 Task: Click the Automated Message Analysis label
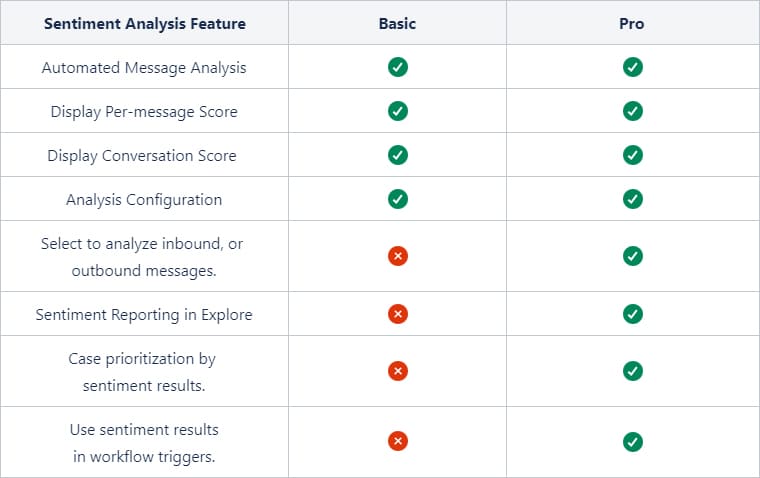tap(144, 67)
